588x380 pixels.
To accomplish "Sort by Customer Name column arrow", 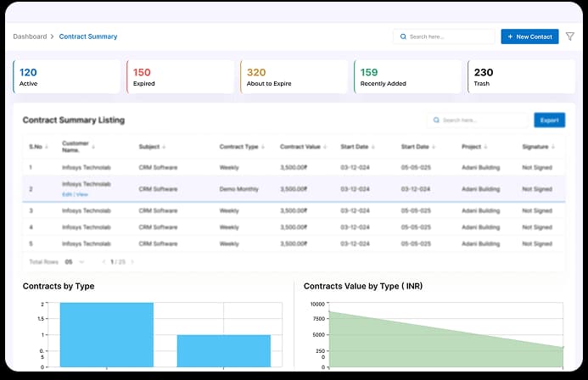I will pos(93,148).
